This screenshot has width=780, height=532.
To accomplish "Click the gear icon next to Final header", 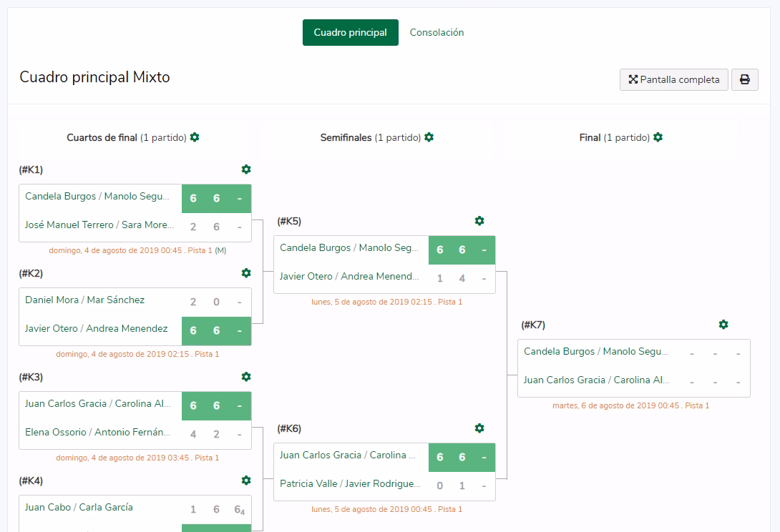I will click(658, 137).
